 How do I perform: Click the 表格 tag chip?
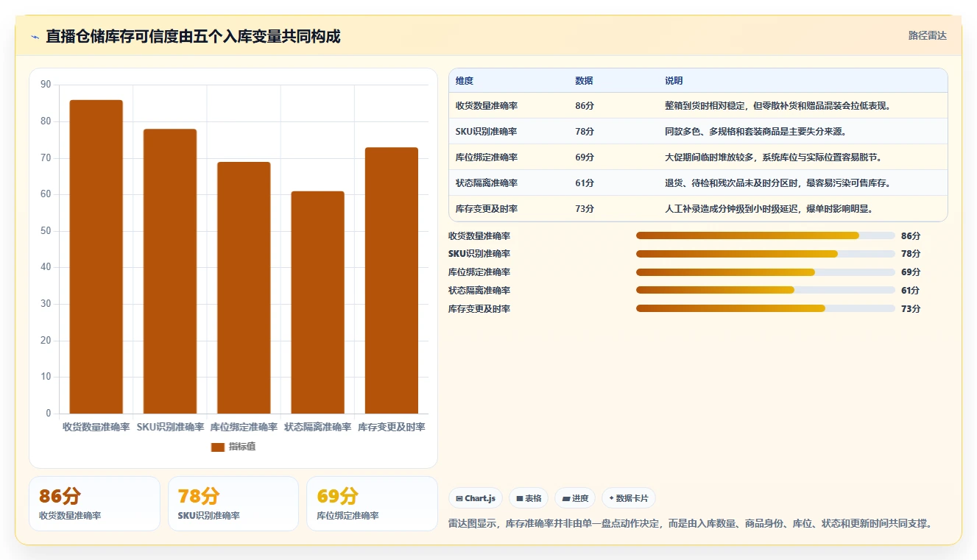click(x=529, y=498)
